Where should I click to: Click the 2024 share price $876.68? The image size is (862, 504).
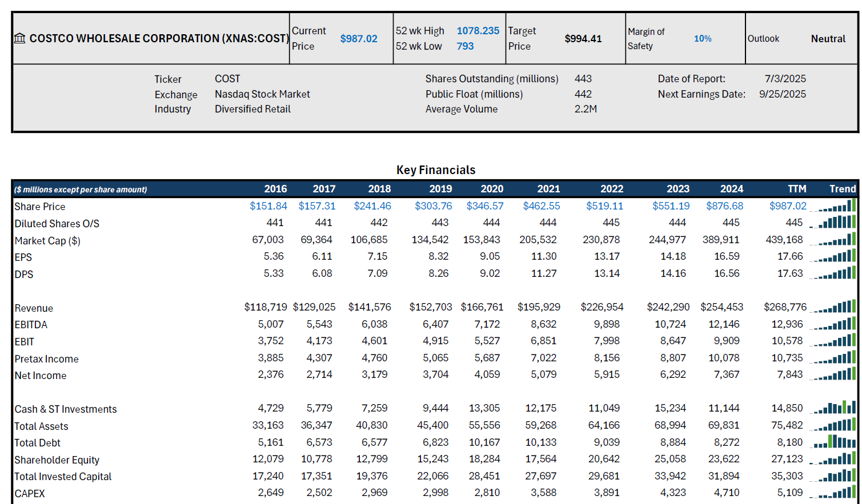(725, 206)
